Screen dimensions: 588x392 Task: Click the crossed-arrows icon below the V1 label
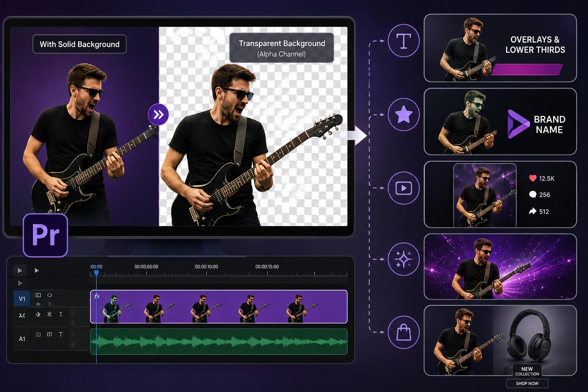tap(22, 315)
